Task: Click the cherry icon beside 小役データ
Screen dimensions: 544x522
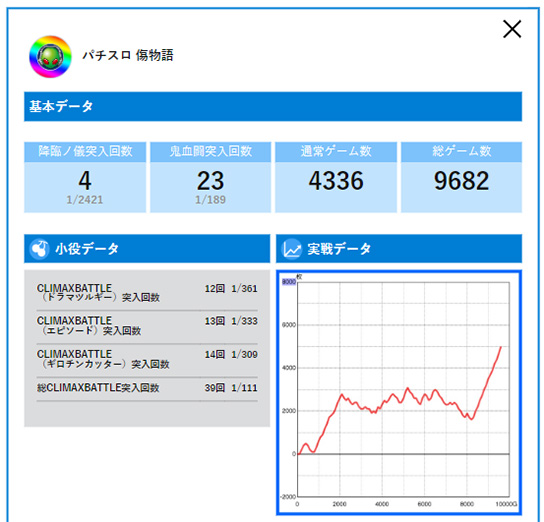Action: point(39,249)
